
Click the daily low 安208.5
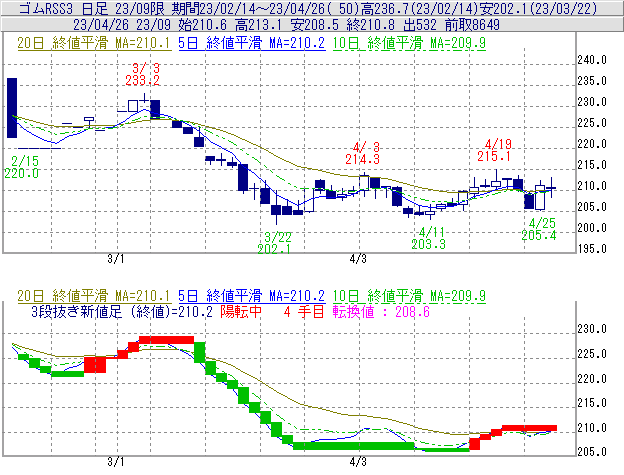314,25
